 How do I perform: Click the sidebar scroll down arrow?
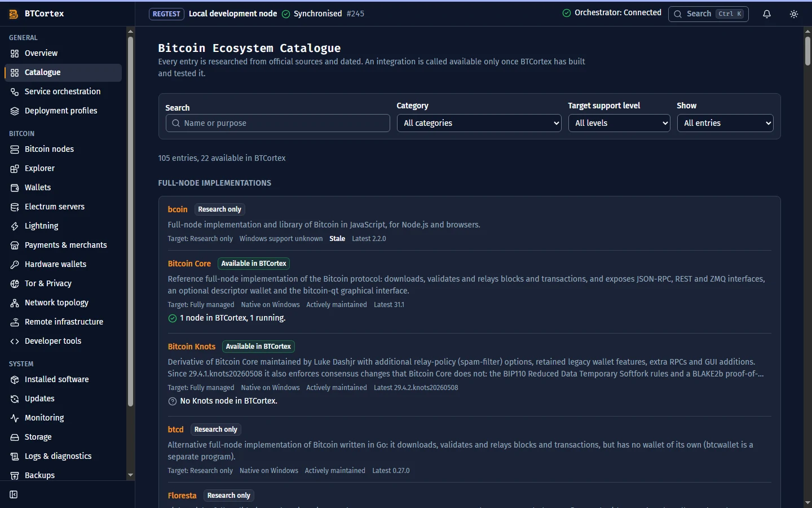pos(130,475)
